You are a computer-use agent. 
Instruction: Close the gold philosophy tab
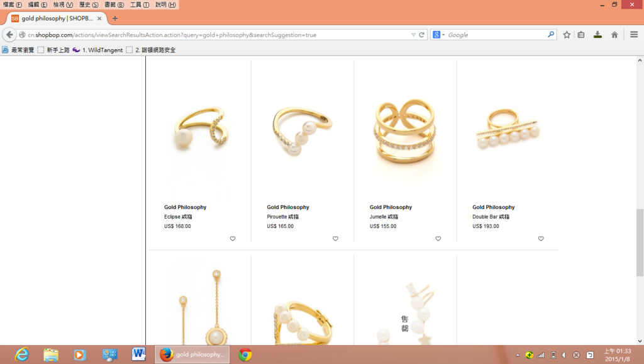[x=99, y=18]
